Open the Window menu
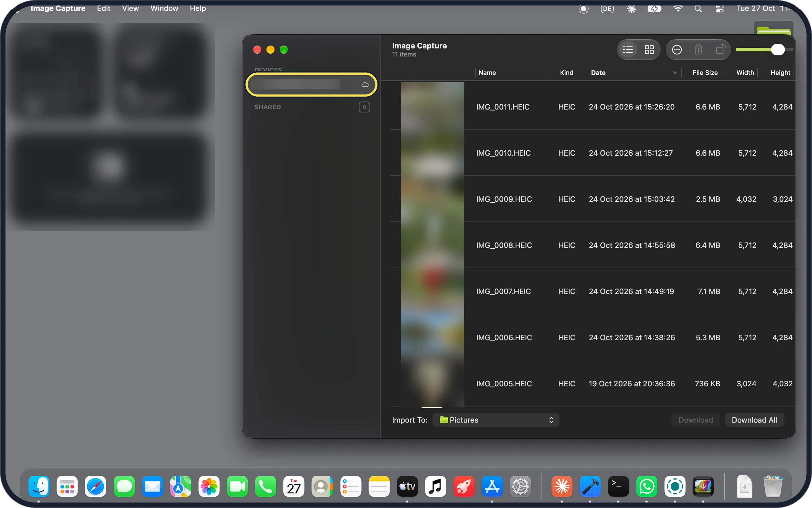The width and height of the screenshot is (812, 508). [x=164, y=8]
